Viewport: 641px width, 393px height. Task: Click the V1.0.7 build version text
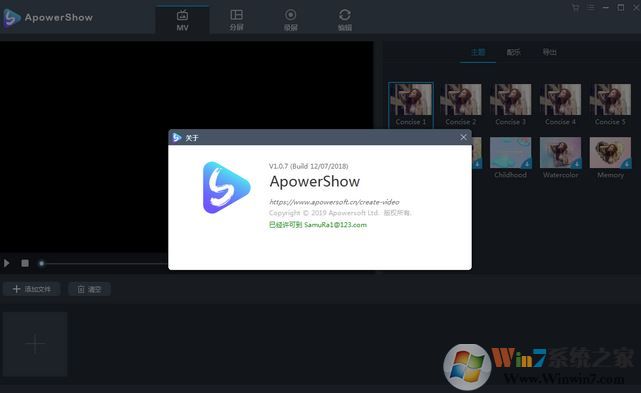coord(309,166)
